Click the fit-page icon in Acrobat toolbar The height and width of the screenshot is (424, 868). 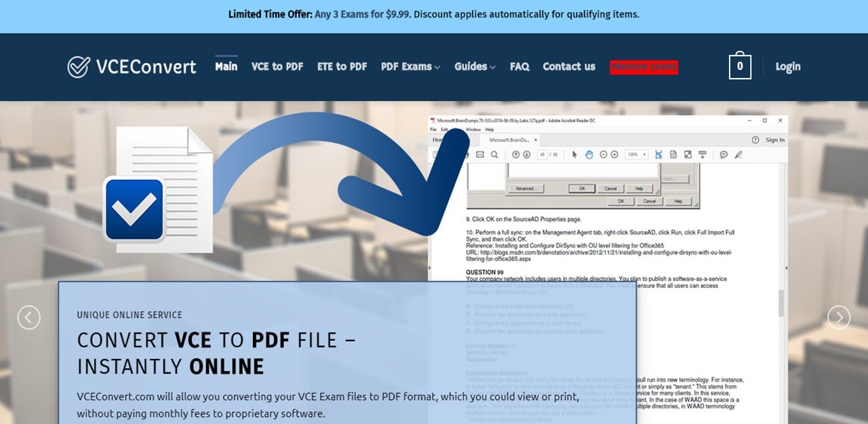pos(673,155)
